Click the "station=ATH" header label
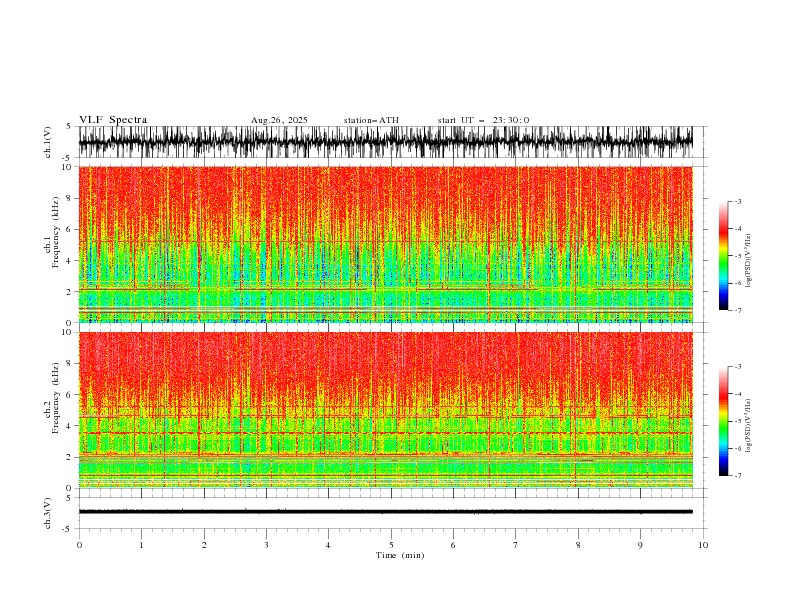This screenshot has height=612, width=792. (x=371, y=120)
